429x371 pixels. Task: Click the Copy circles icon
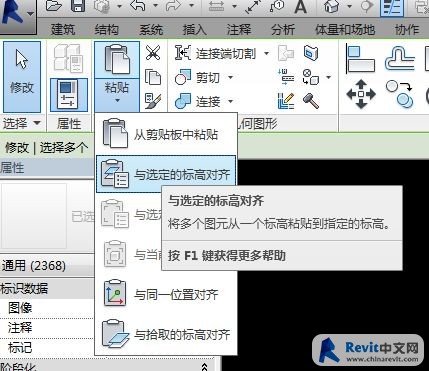point(399,95)
